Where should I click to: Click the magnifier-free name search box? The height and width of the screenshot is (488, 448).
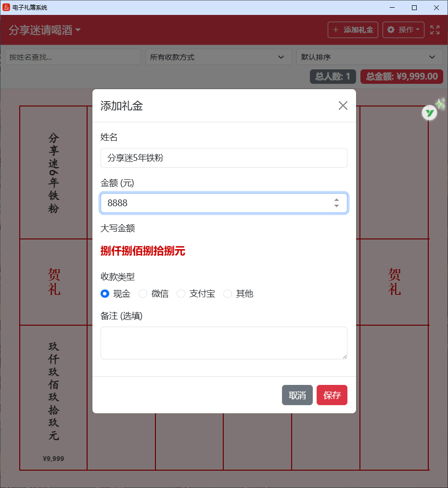(x=72, y=57)
